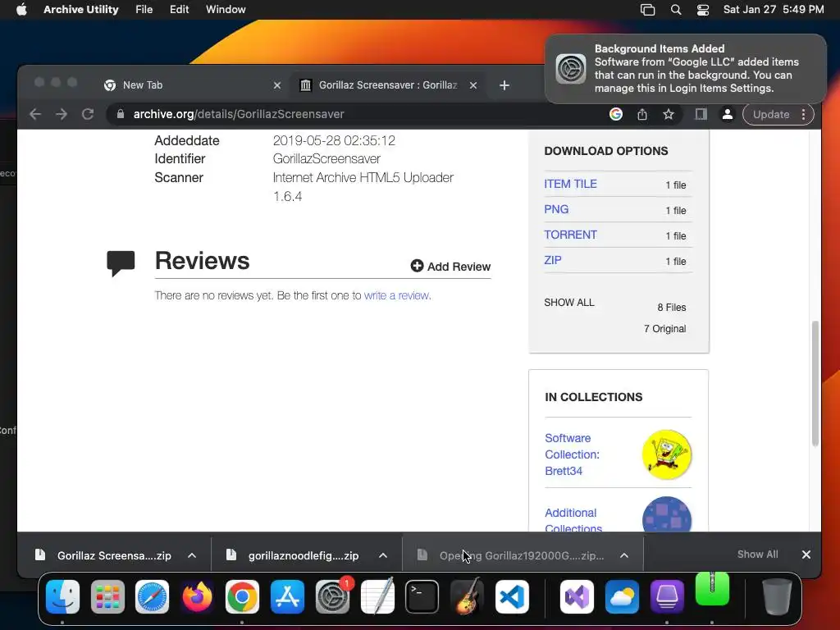The height and width of the screenshot is (630, 840).
Task: Close the New Tab tab
Action: pyautogui.click(x=277, y=85)
